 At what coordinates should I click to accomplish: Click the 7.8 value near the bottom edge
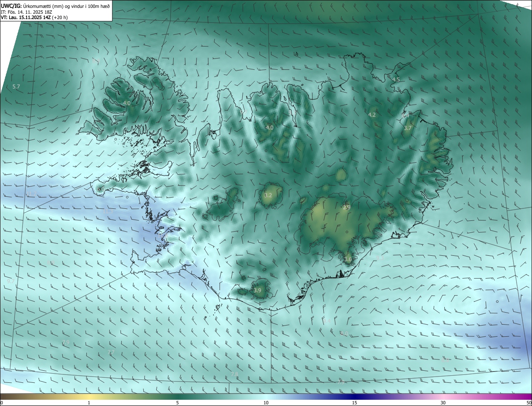[x=234, y=374]
